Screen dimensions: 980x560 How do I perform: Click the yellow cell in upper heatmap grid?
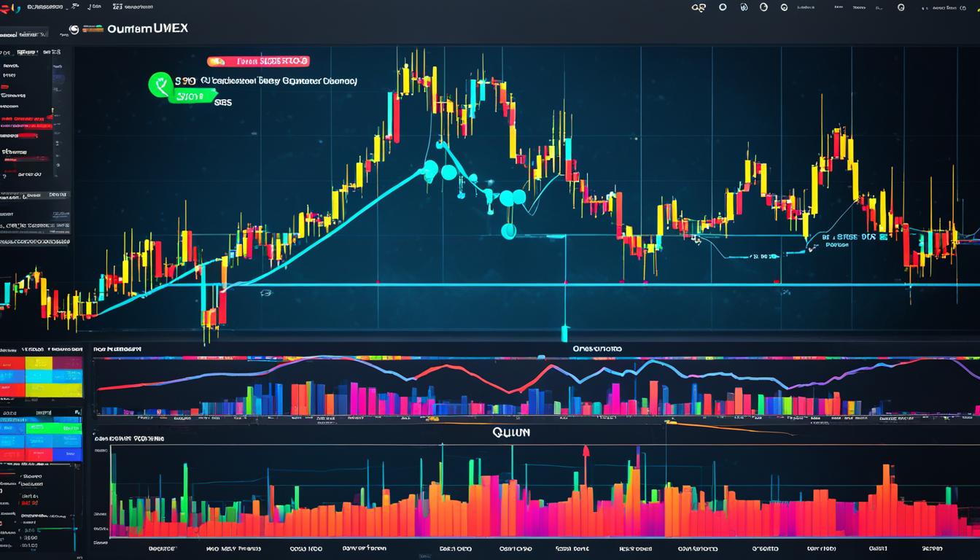(x=39, y=362)
